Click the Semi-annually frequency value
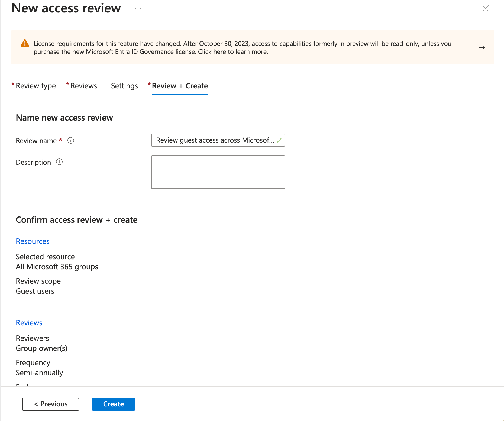This screenshot has height=421, width=504. (x=39, y=373)
